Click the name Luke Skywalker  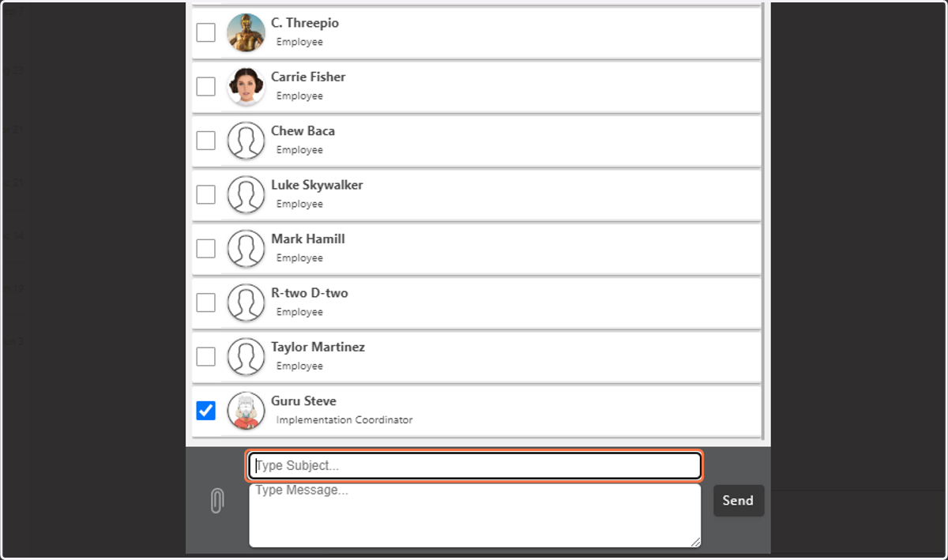tap(317, 185)
